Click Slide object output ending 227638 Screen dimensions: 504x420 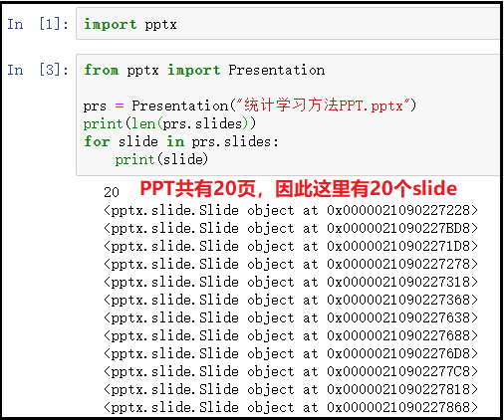[x=291, y=317]
